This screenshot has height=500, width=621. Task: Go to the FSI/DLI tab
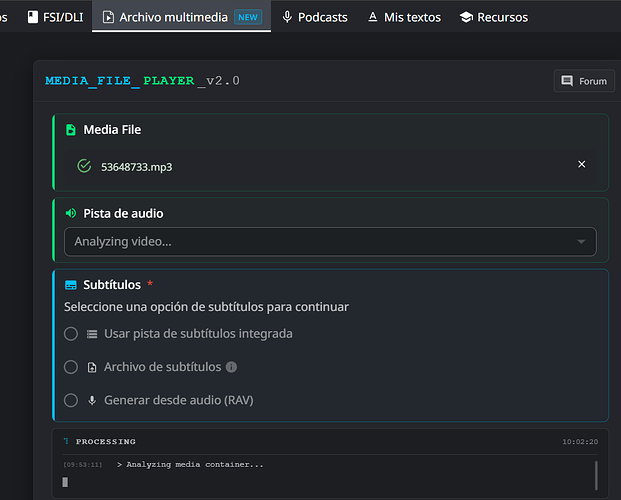coord(55,17)
